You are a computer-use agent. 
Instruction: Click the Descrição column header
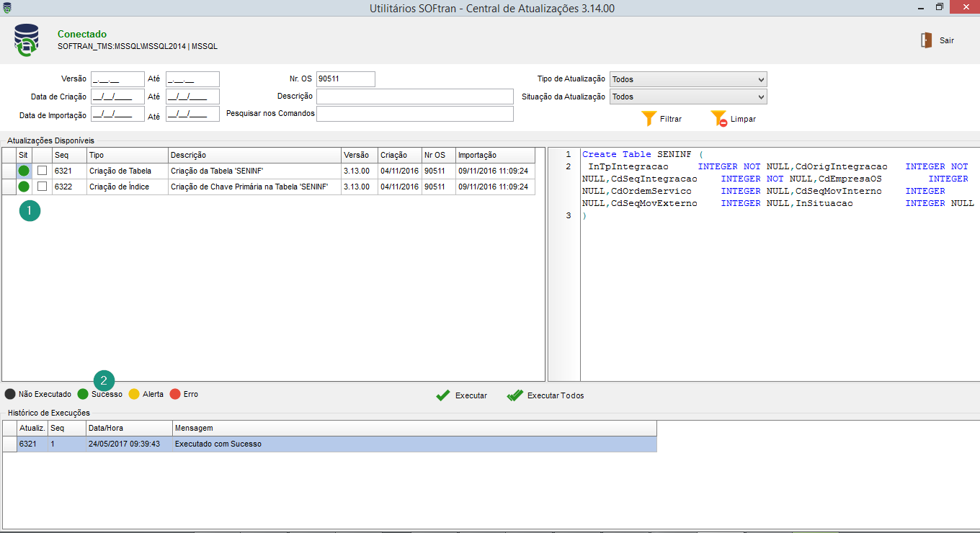(x=254, y=155)
